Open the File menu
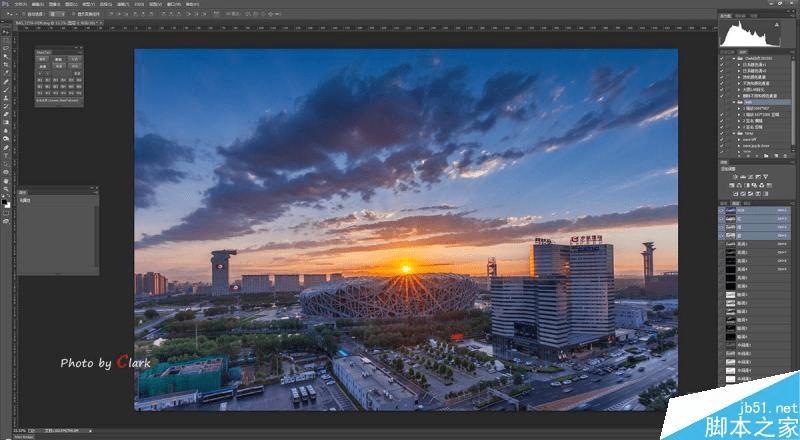This screenshot has height=440, width=800. (x=21, y=5)
